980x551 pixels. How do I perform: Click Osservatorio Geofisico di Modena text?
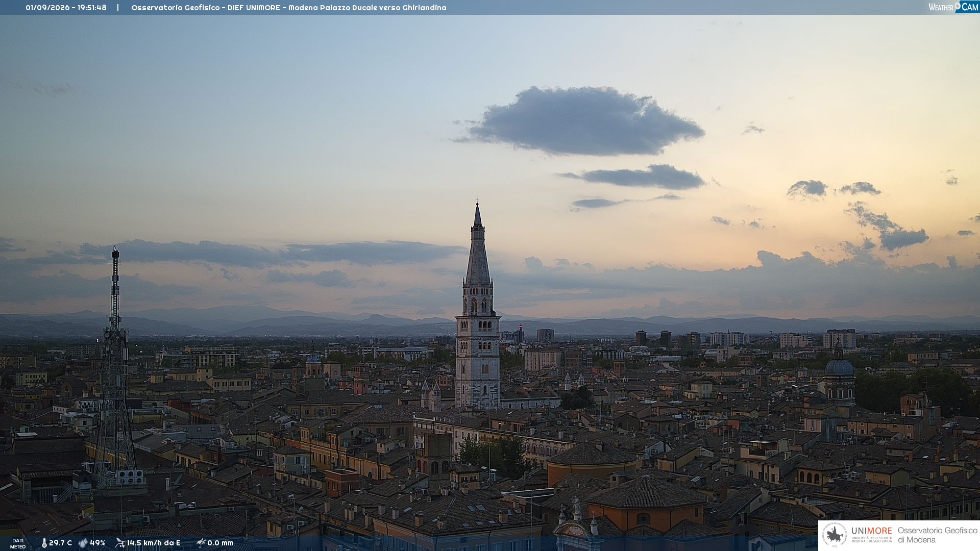937,535
